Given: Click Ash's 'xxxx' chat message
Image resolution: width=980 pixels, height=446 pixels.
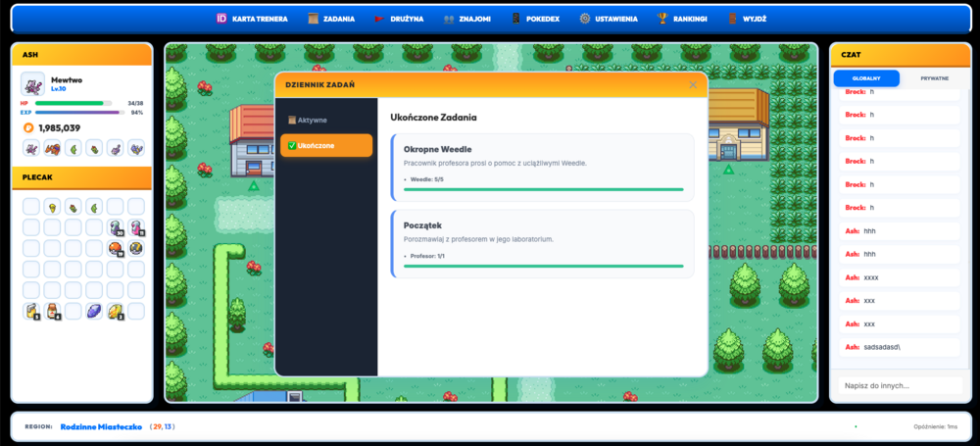Looking at the screenshot, I should [x=900, y=277].
